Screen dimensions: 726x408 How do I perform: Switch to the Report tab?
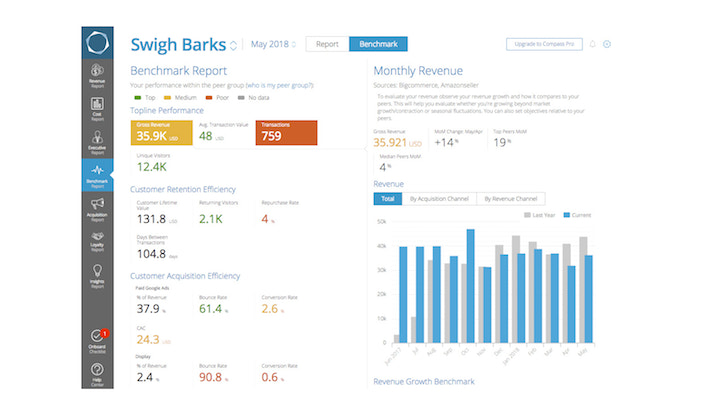click(327, 44)
